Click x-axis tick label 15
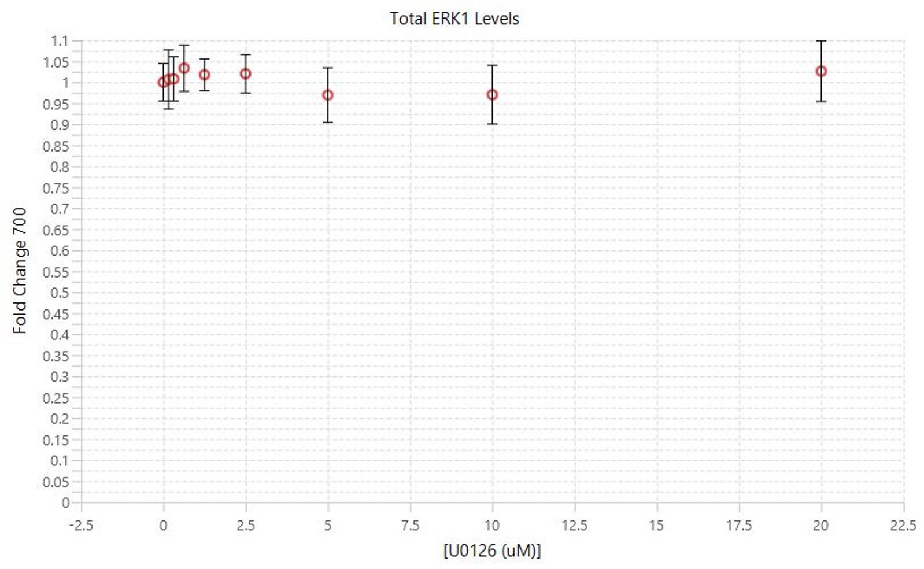924x569 pixels. point(656,525)
